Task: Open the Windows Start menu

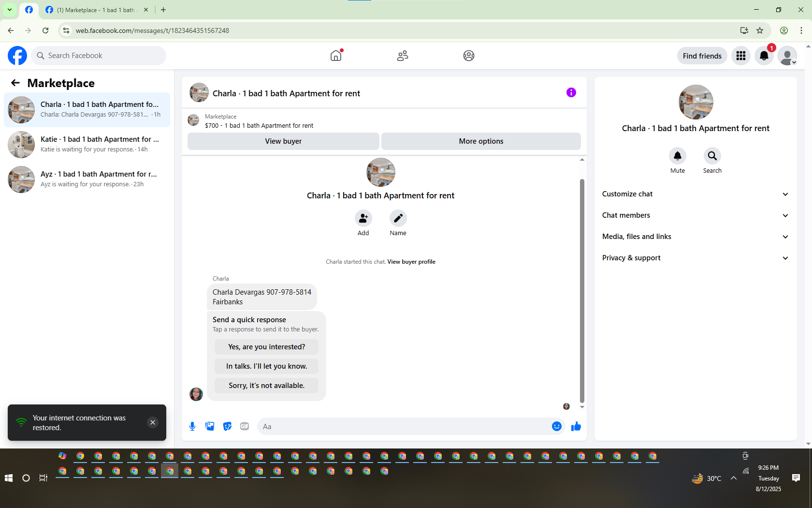Action: pyautogui.click(x=9, y=478)
